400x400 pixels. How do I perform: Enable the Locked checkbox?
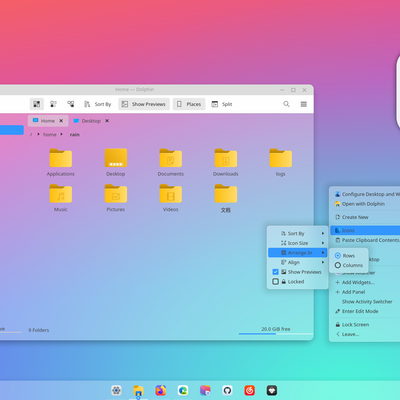(275, 282)
